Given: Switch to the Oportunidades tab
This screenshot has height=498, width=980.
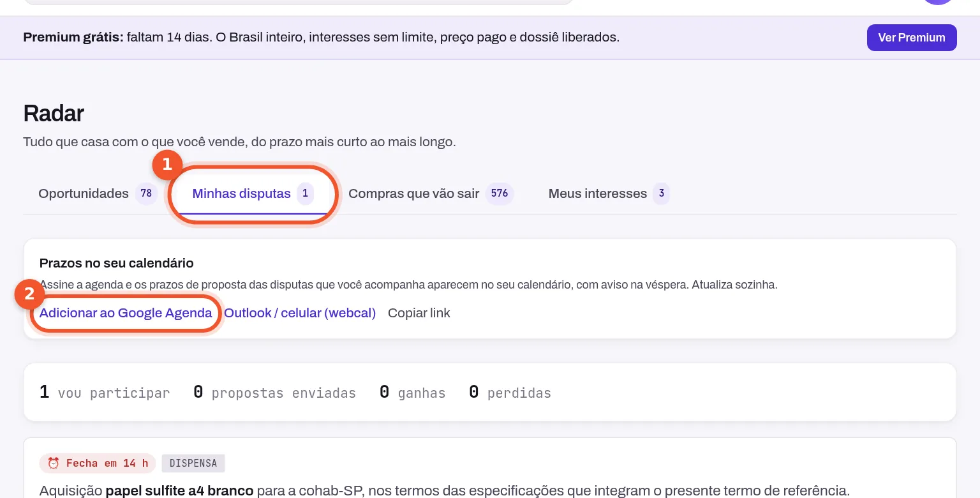Looking at the screenshot, I should (98, 193).
